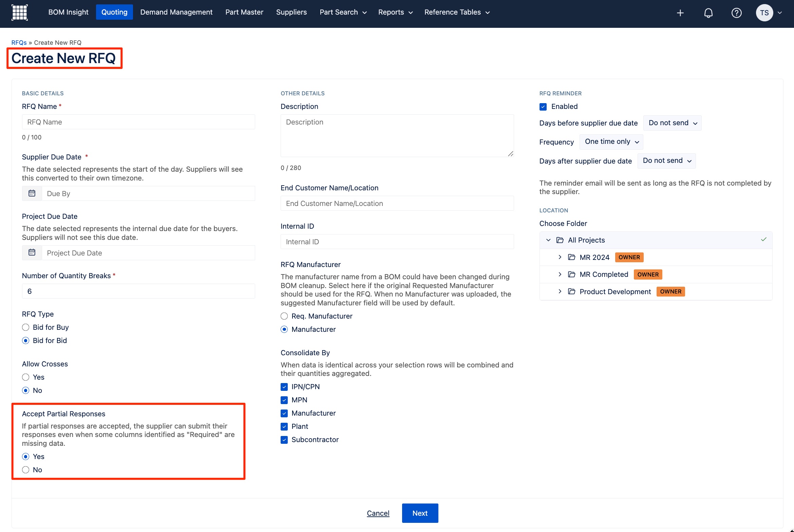The width and height of the screenshot is (794, 532).
Task: Toggle the RFQ Reminder Enabled checkbox
Action: pyautogui.click(x=543, y=107)
